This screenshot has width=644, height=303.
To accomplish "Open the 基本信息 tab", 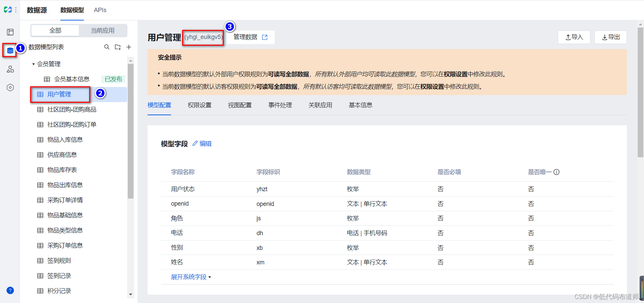I will (x=361, y=105).
